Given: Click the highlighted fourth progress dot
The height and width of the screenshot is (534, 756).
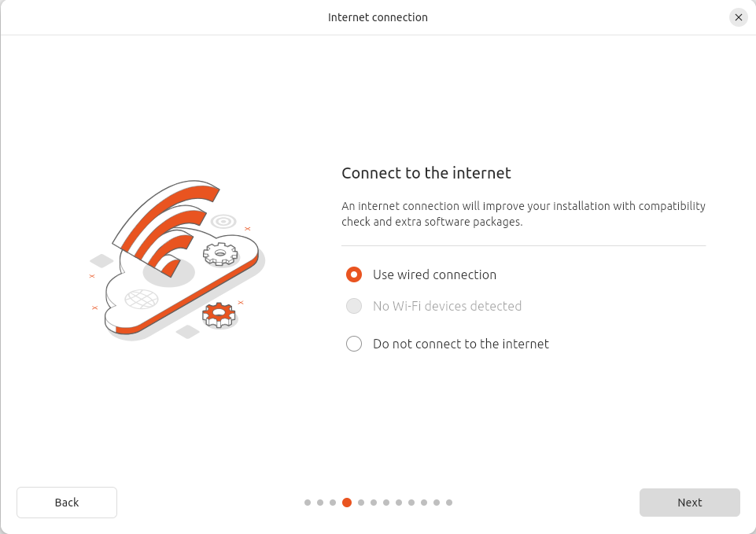Looking at the screenshot, I should [x=346, y=502].
